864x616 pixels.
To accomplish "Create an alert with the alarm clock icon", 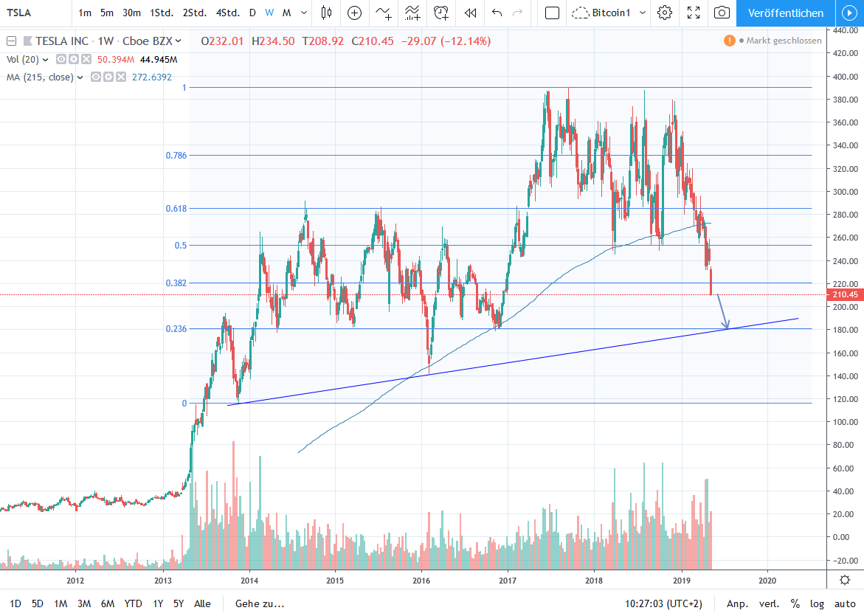I will click(x=441, y=13).
